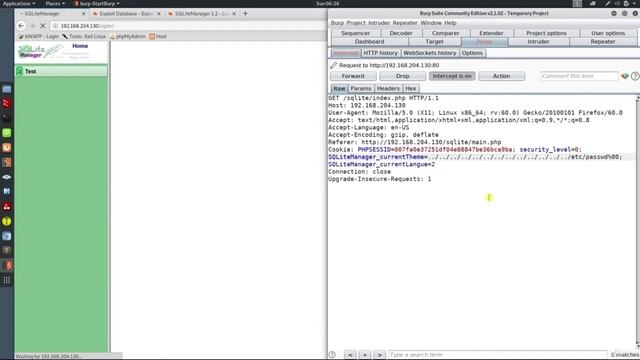This screenshot has height=360, width=640.
Task: Click the blue M icon in dock
Action: coord(7,191)
